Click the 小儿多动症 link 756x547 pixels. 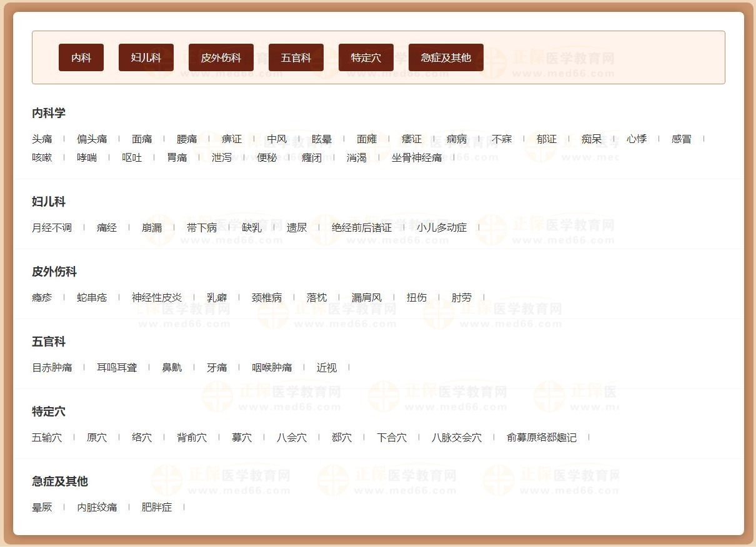[x=442, y=227]
